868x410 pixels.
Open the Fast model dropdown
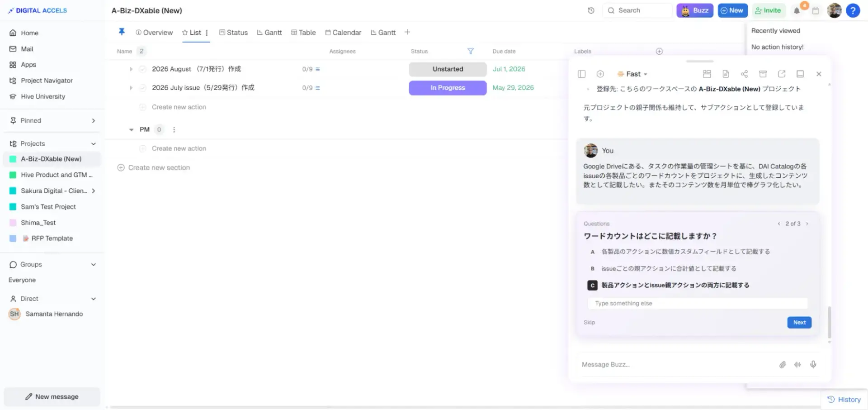click(632, 74)
